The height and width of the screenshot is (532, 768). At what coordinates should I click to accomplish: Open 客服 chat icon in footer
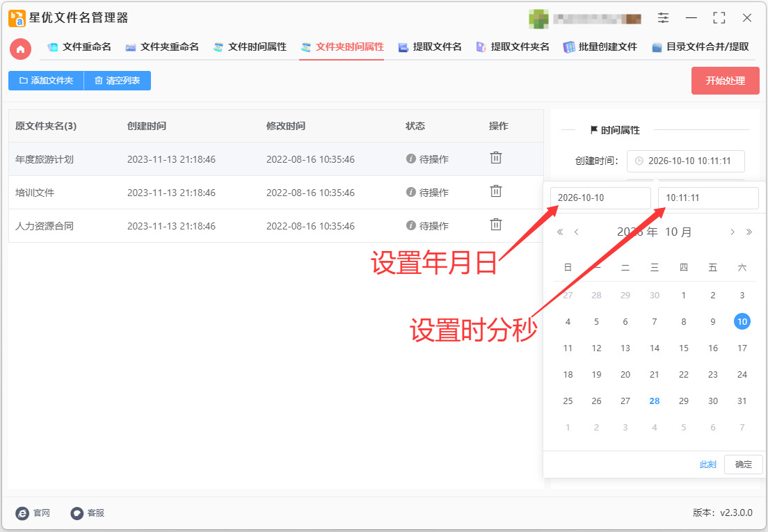click(77, 513)
